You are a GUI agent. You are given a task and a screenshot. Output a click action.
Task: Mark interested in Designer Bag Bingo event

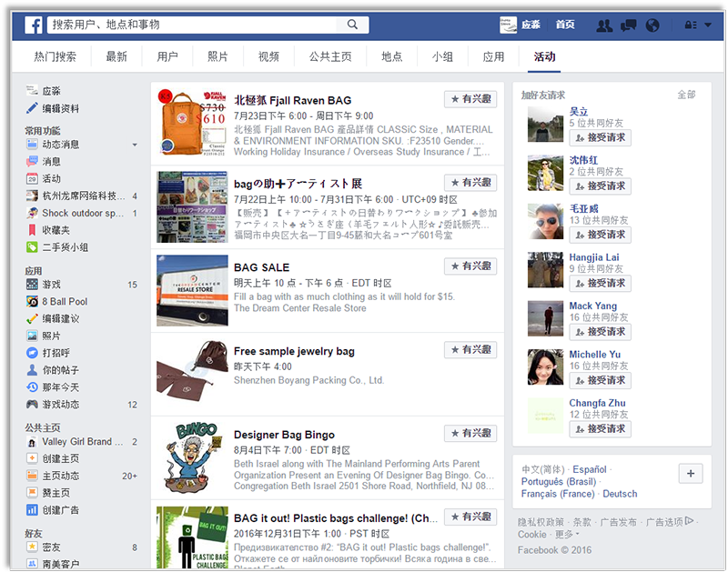470,433
